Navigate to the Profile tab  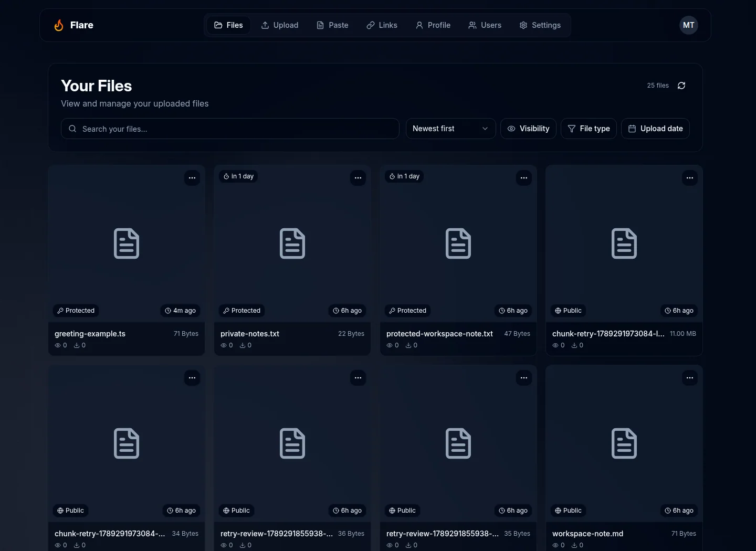(433, 25)
